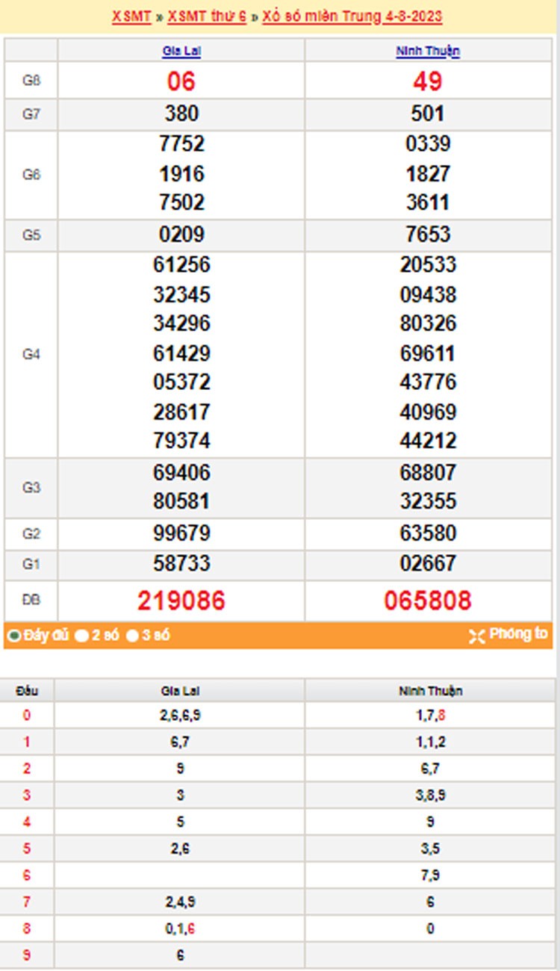
Task: Click the Phóng to enlarge arrows icon
Action: 476,636
